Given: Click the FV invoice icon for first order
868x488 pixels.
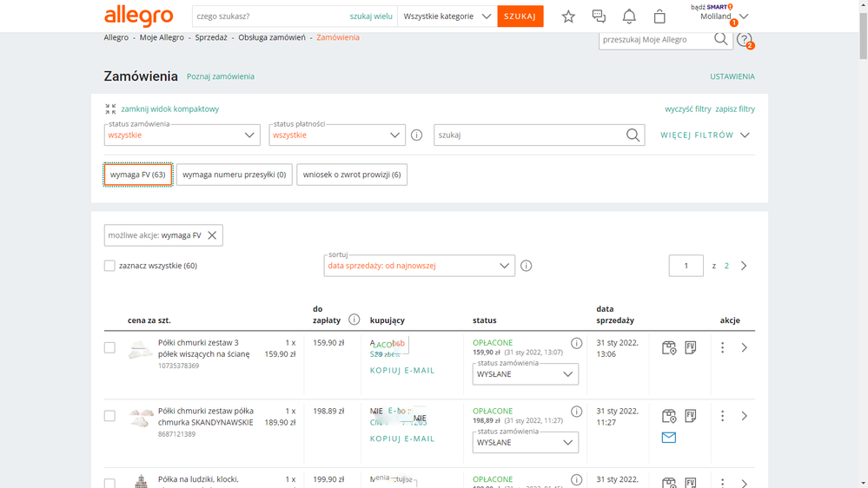Looking at the screenshot, I should pos(691,347).
